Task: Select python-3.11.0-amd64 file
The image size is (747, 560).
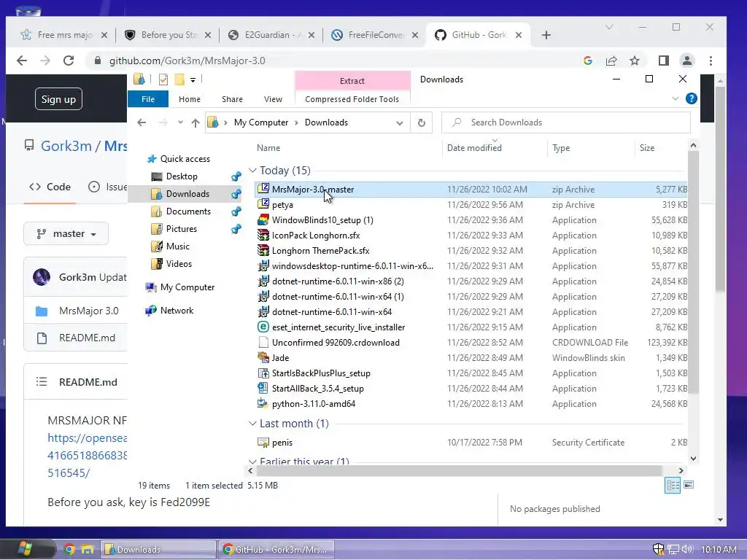Action: 314,404
